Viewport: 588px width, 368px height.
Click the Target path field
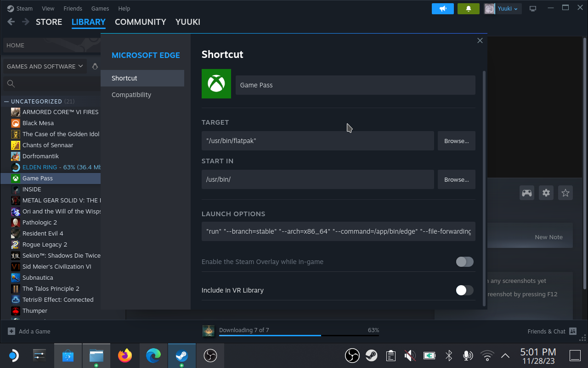click(318, 141)
